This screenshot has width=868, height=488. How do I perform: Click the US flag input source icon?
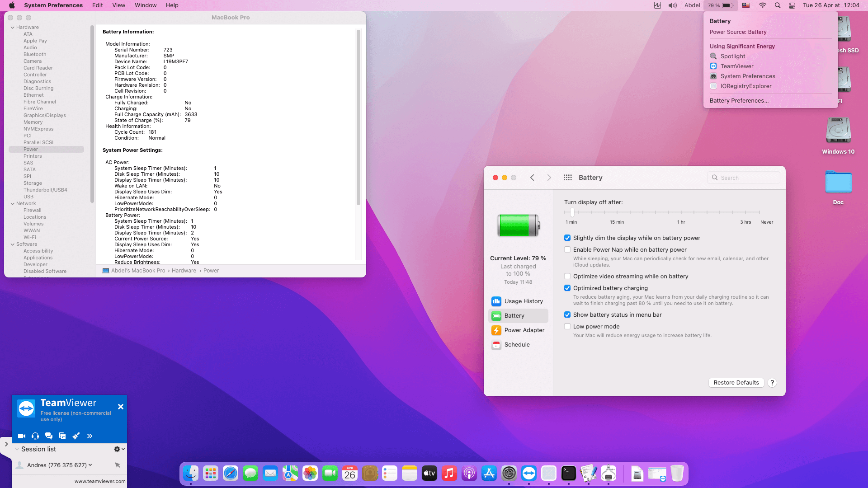[x=746, y=5]
